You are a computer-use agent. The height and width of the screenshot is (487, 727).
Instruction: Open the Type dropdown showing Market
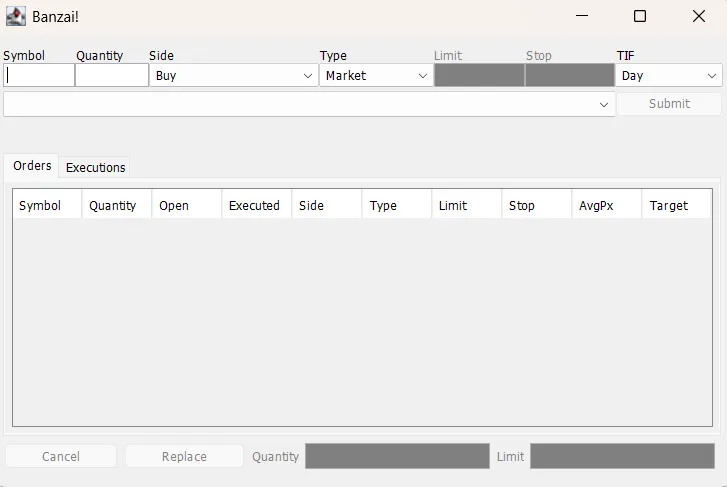pos(376,75)
